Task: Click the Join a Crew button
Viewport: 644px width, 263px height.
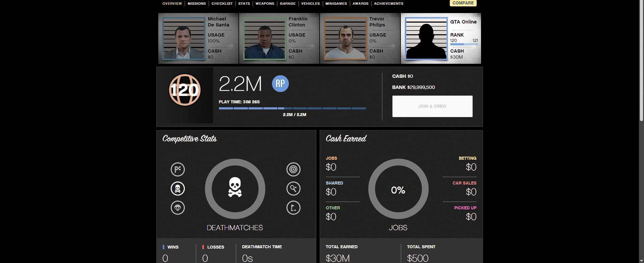Action: [x=432, y=106]
